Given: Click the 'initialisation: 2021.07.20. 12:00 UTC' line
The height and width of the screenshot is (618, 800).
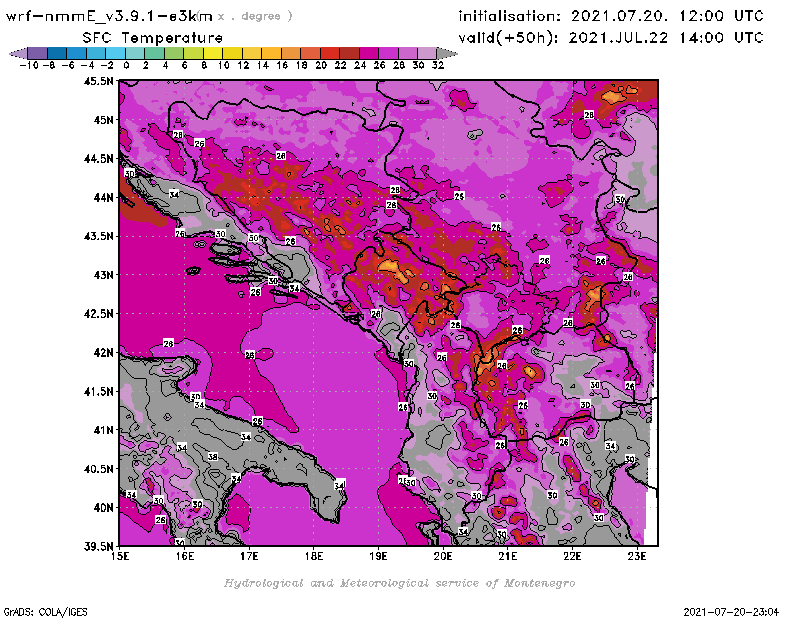Looking at the screenshot, I should tap(611, 16).
